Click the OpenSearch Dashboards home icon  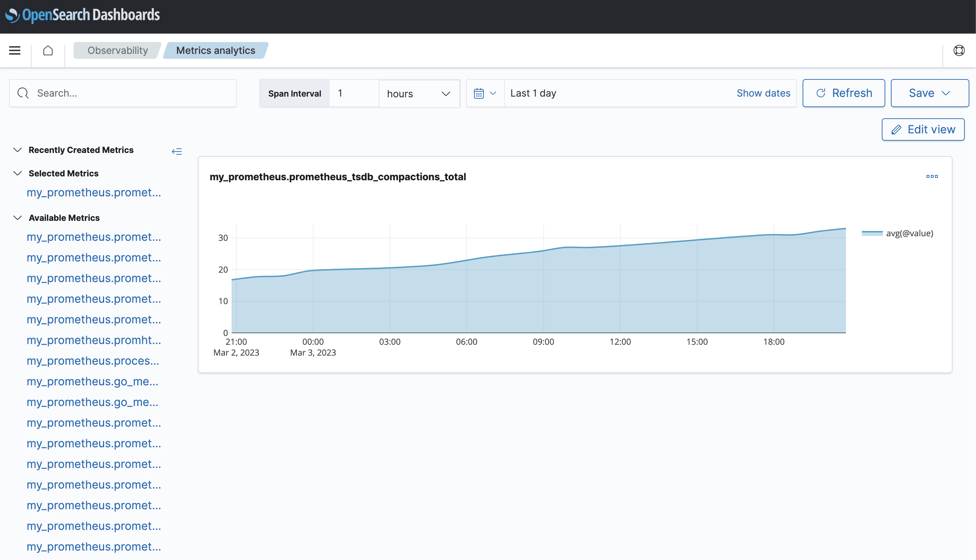(48, 50)
